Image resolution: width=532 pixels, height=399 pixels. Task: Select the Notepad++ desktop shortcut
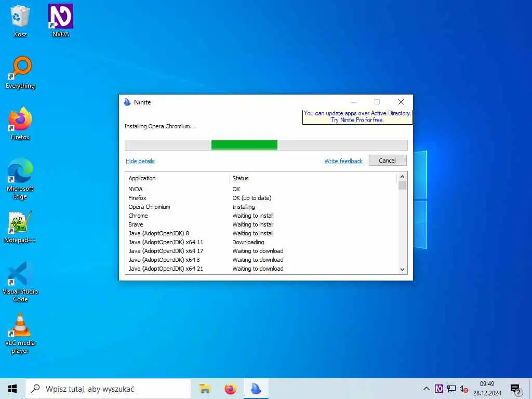pos(20,227)
